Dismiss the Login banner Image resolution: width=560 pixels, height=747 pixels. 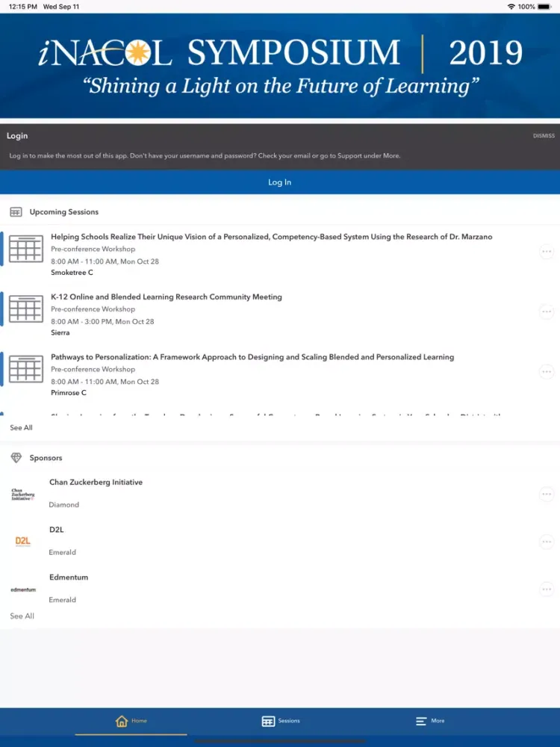544,136
